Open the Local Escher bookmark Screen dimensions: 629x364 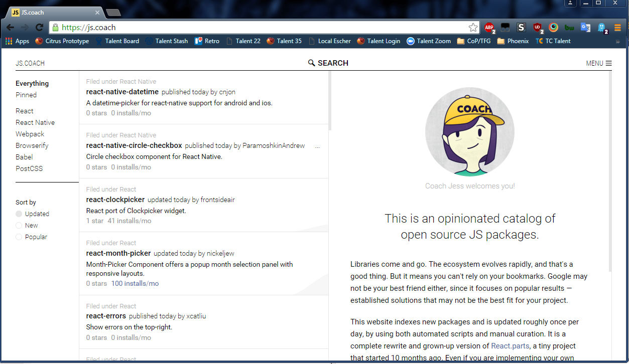coord(330,41)
